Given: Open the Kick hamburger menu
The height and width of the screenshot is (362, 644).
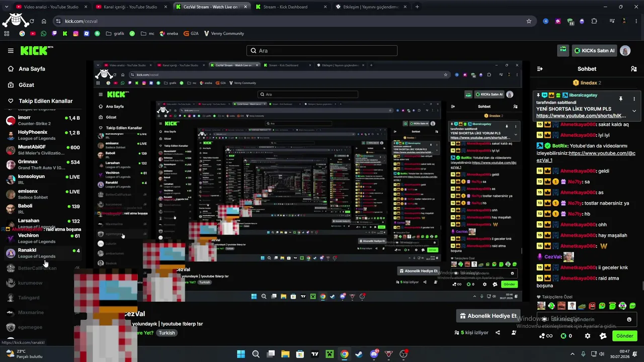Looking at the screenshot, I should 11,51.
